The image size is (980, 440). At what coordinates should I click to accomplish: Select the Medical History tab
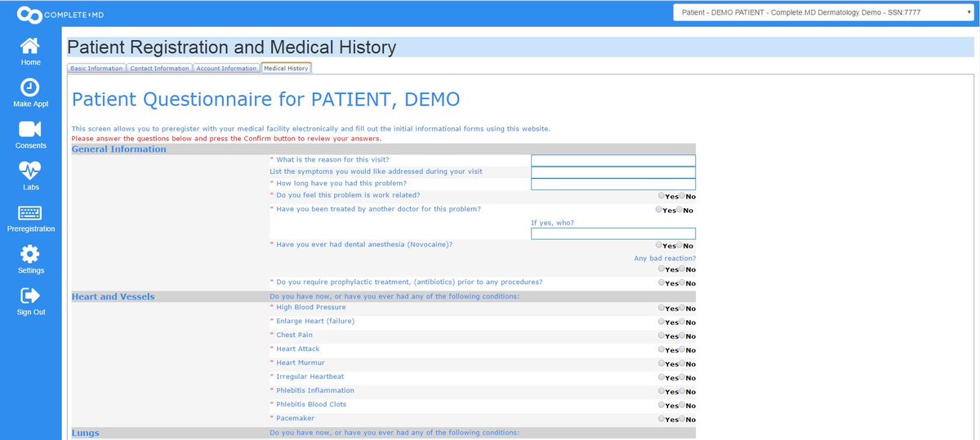[286, 69]
